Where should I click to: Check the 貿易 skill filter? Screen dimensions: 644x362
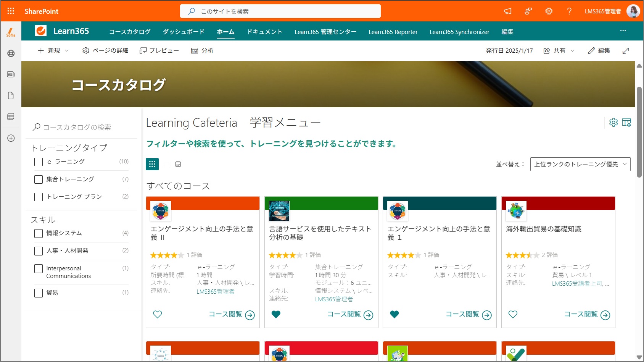coord(39,293)
